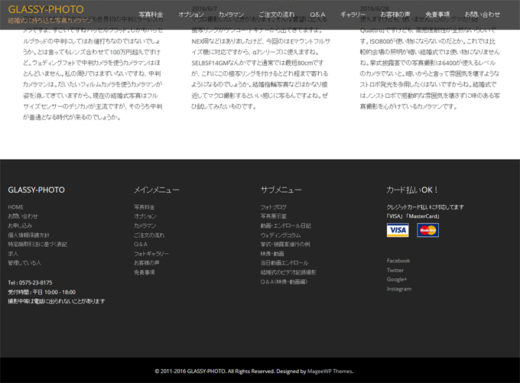Open Q&A in footer main menu
The width and height of the screenshot is (520, 383).
(141, 244)
